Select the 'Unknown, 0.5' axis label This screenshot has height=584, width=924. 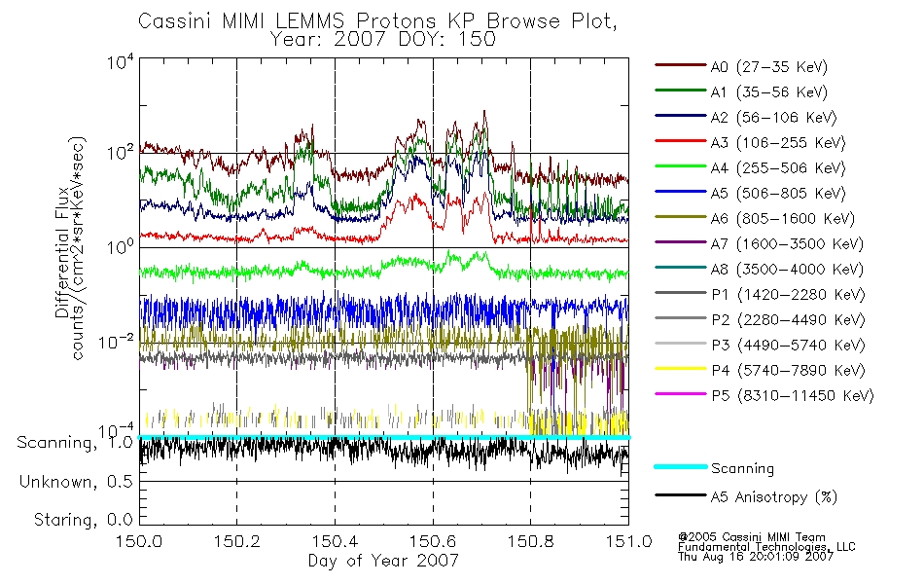pos(76,482)
